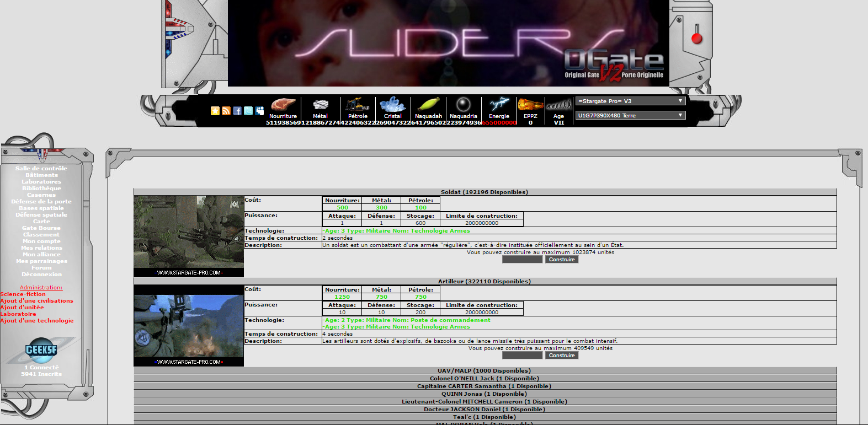
Task: Go to Bâtiments menu
Action: coord(41,175)
